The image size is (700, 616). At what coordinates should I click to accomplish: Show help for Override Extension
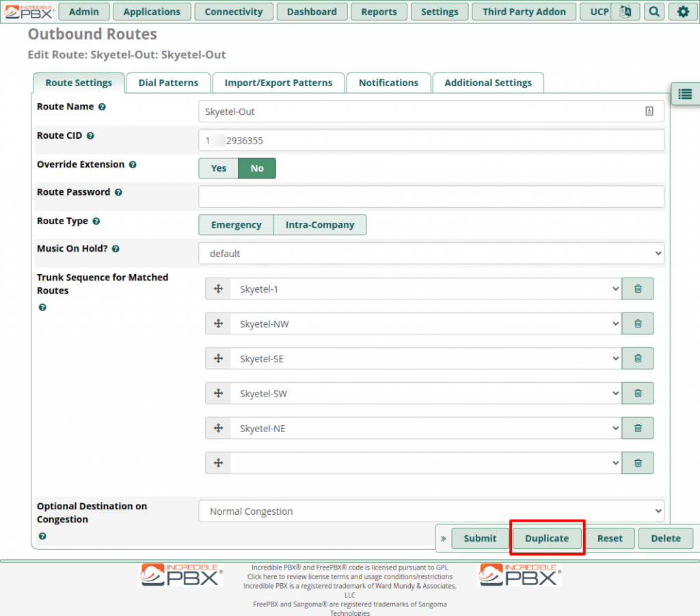[133, 165]
